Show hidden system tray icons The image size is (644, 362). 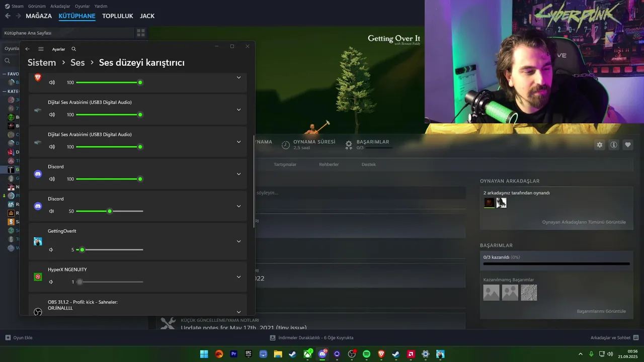click(581, 354)
